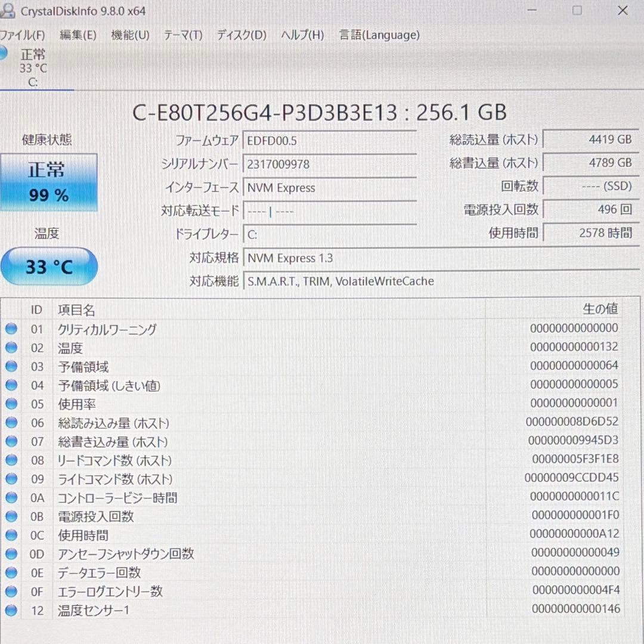Click the status dot for row 06 総読み込み量

[x=11, y=422]
